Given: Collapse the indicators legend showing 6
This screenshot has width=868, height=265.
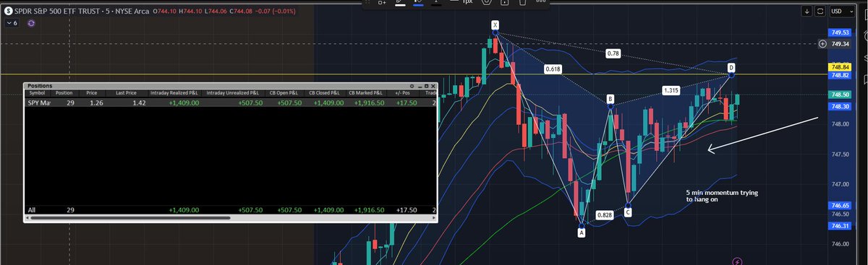Looking at the screenshot, I should (x=12, y=24).
